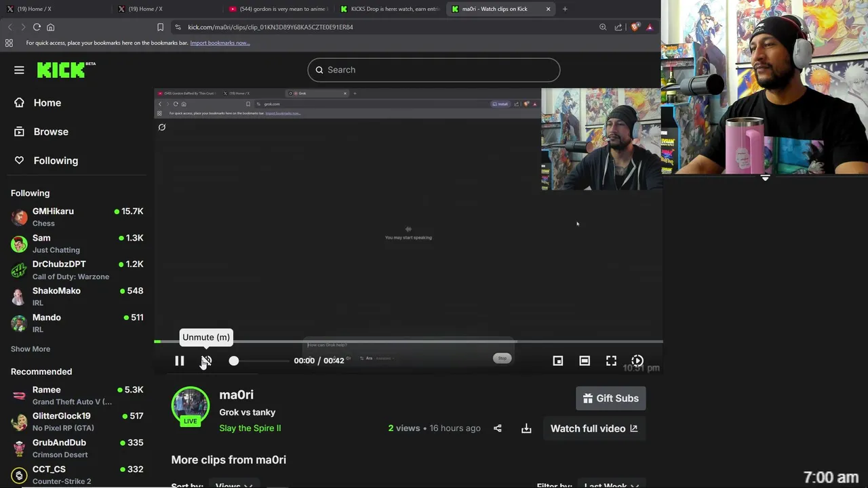Switch to first X Home browser tab
Viewport: 868px width, 488px height.
pos(54,9)
